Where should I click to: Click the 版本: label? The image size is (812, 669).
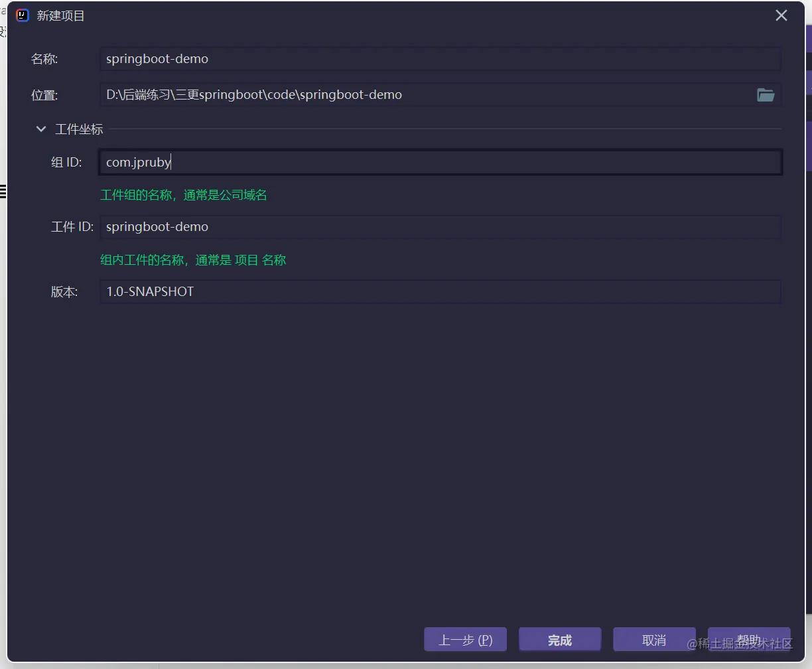click(x=64, y=292)
